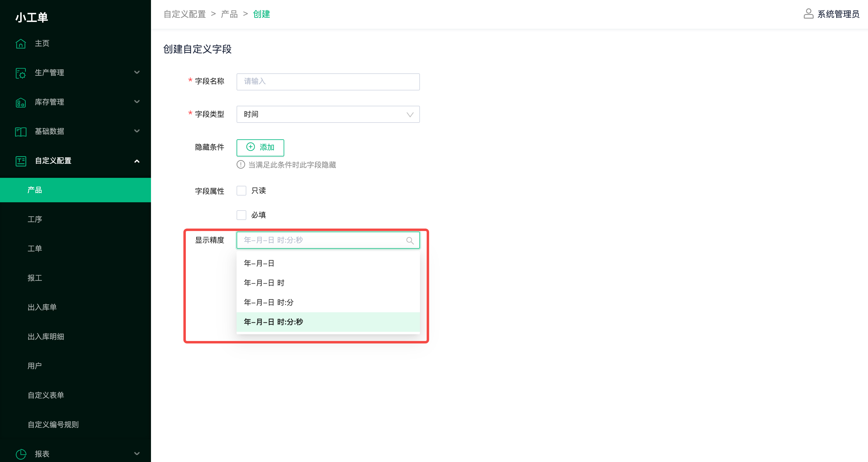This screenshot has height=462, width=868.
Task: Click the 显示精度 select box
Action: 328,240
